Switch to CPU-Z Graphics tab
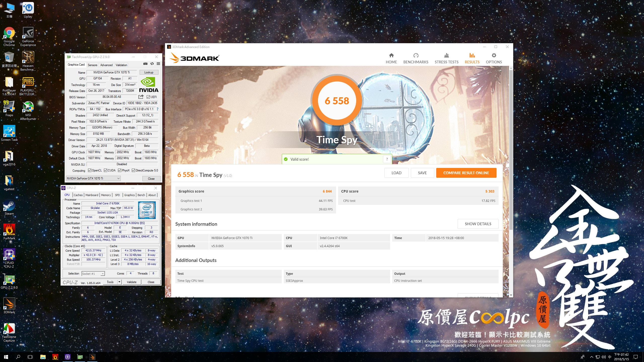 click(130, 195)
